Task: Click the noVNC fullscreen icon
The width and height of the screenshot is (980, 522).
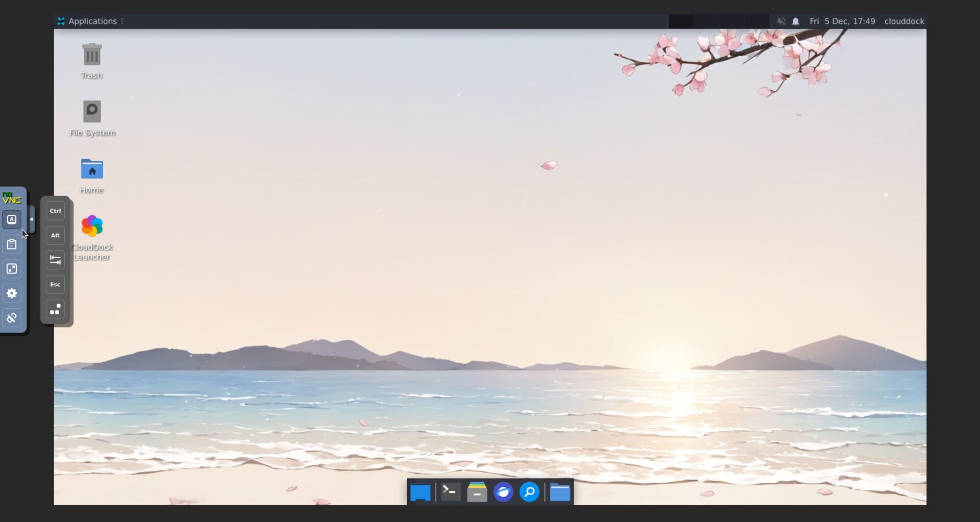Action: (x=12, y=269)
